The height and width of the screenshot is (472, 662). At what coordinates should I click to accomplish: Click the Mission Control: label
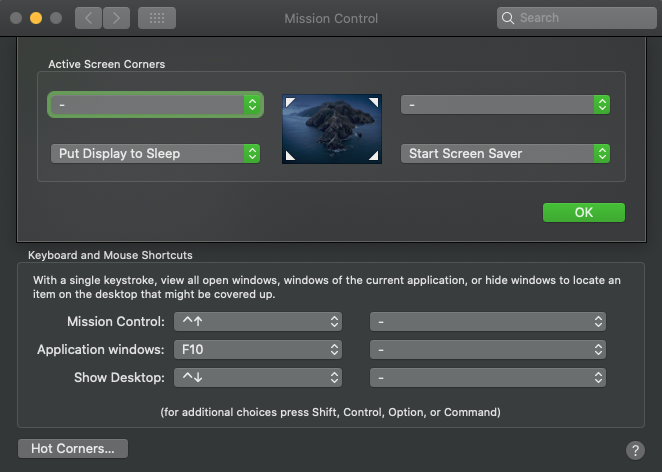click(x=116, y=322)
